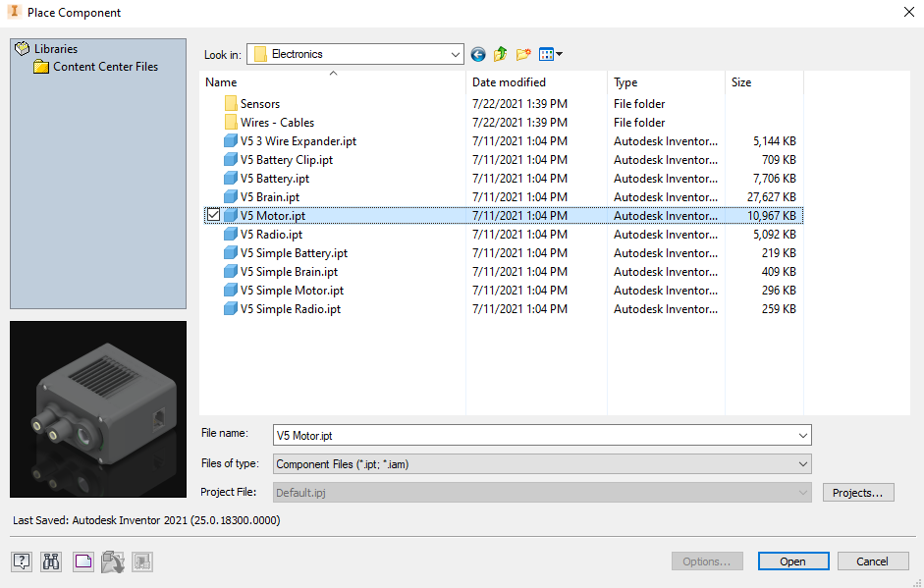Uncheck the V5 Motor.ipt checkbox
The image size is (924, 588).
213,216
